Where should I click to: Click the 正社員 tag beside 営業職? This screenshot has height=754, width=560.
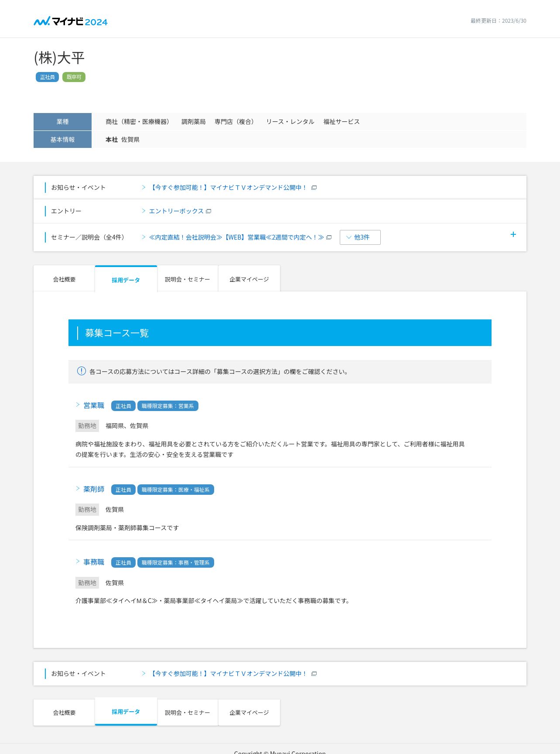[123, 406]
